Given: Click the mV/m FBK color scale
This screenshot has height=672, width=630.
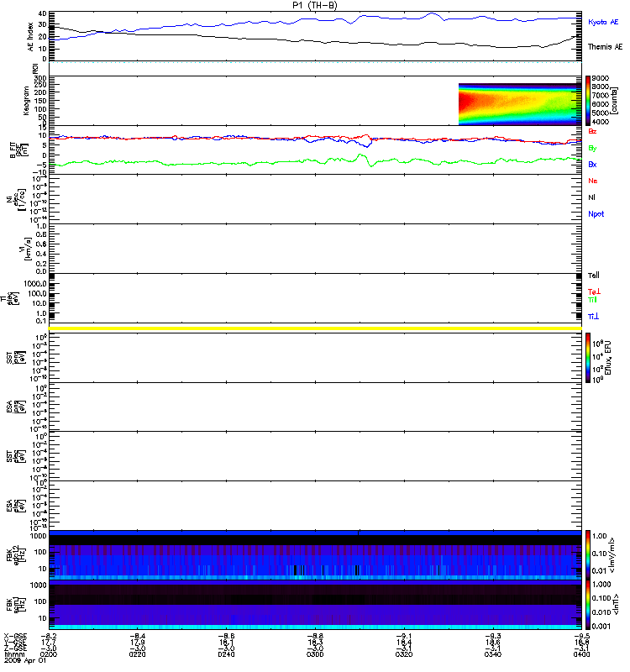Looking at the screenshot, I should click(588, 555).
